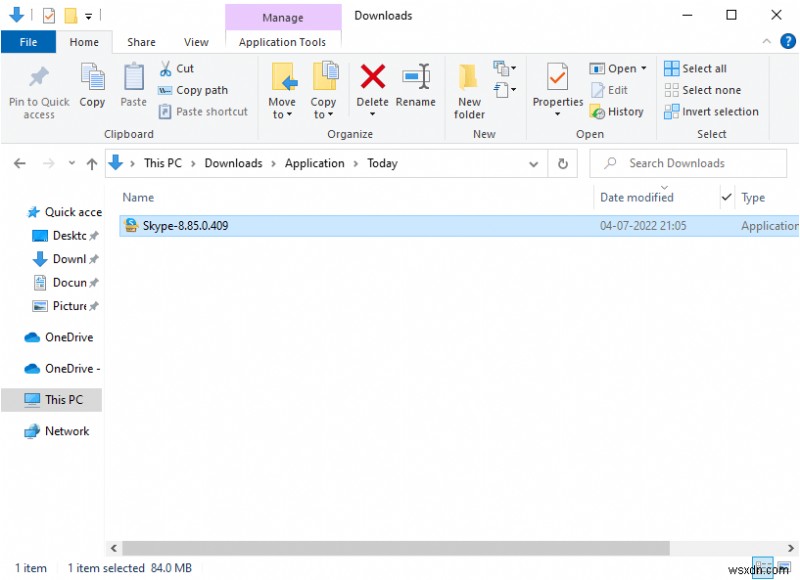Click the Skype installer file icon
This screenshot has height=580, width=800.
131,225
